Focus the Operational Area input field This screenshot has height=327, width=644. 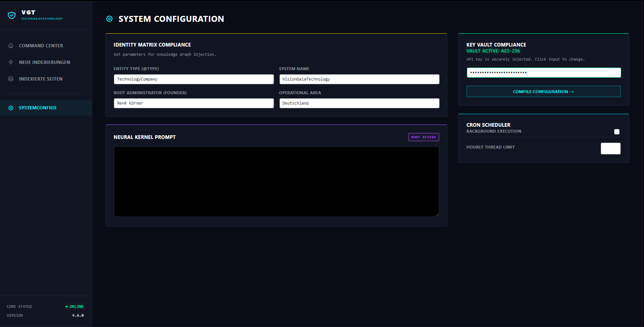coord(359,103)
